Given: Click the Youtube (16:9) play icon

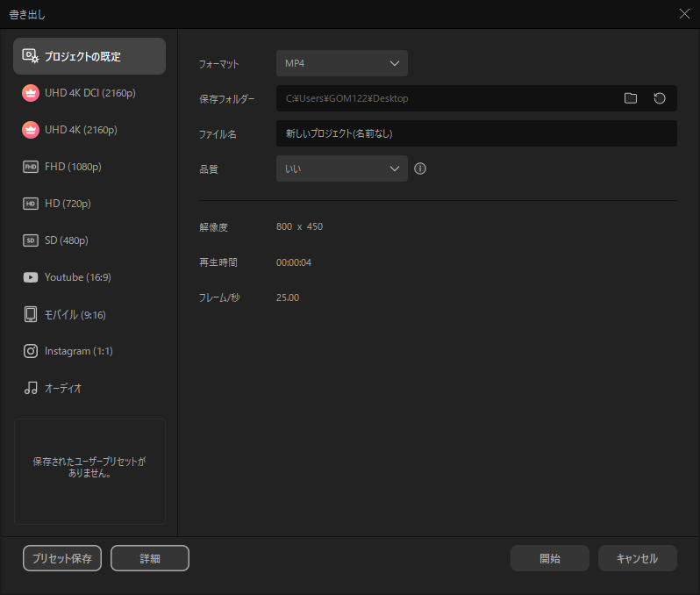Looking at the screenshot, I should 31,277.
